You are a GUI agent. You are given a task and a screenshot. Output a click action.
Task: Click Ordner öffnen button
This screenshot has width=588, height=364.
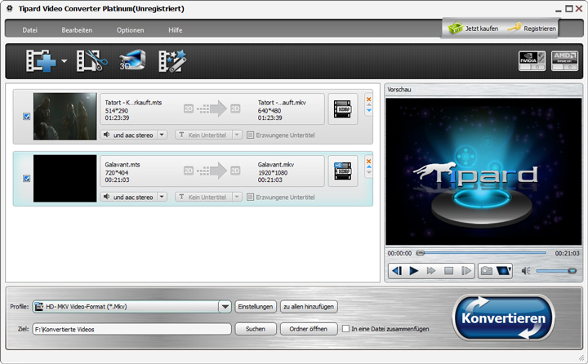(309, 329)
